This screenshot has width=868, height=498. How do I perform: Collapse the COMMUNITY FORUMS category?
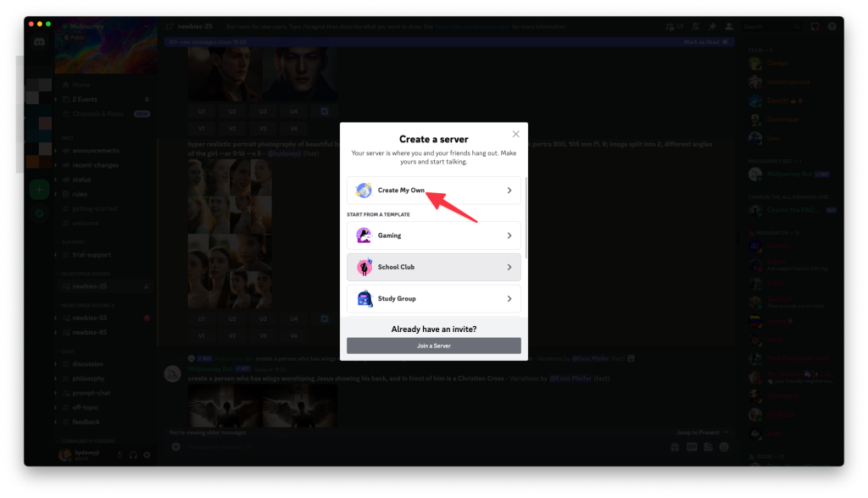(86, 441)
